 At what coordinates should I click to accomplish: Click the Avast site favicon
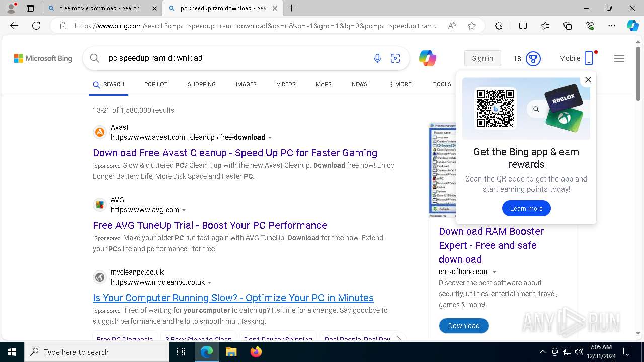tap(100, 132)
